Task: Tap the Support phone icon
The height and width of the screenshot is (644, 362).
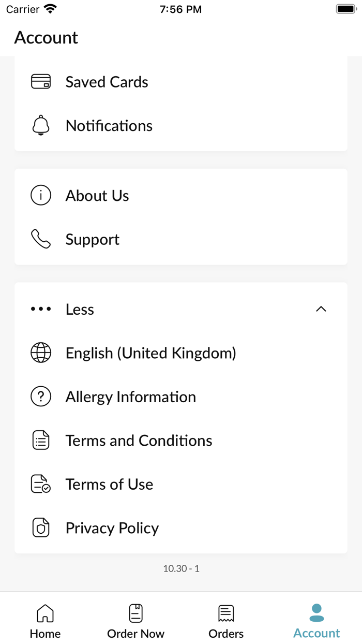Action: [41, 239]
